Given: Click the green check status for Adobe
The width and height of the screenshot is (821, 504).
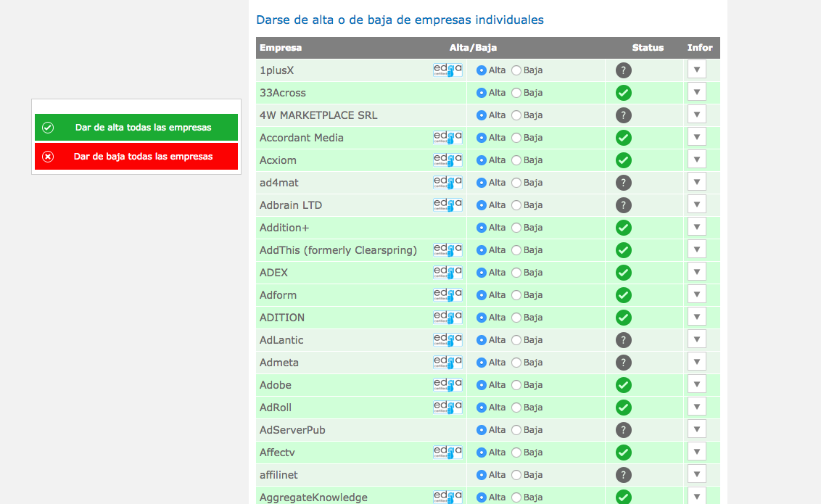Looking at the screenshot, I should click(x=623, y=385).
